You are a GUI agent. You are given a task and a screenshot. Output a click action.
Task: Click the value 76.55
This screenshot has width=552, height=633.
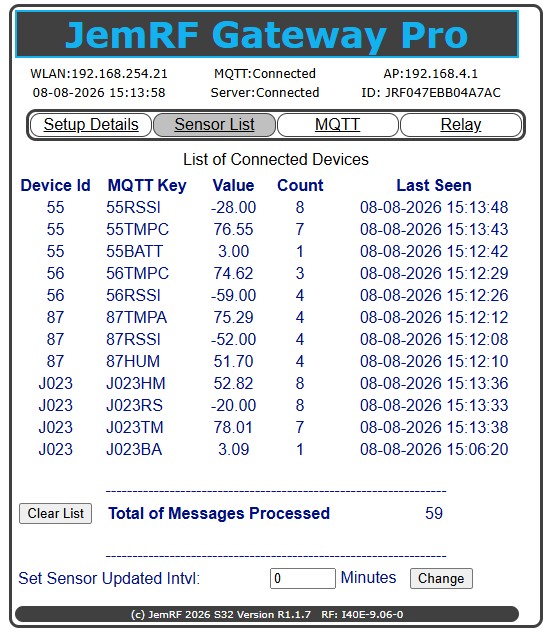(x=233, y=230)
